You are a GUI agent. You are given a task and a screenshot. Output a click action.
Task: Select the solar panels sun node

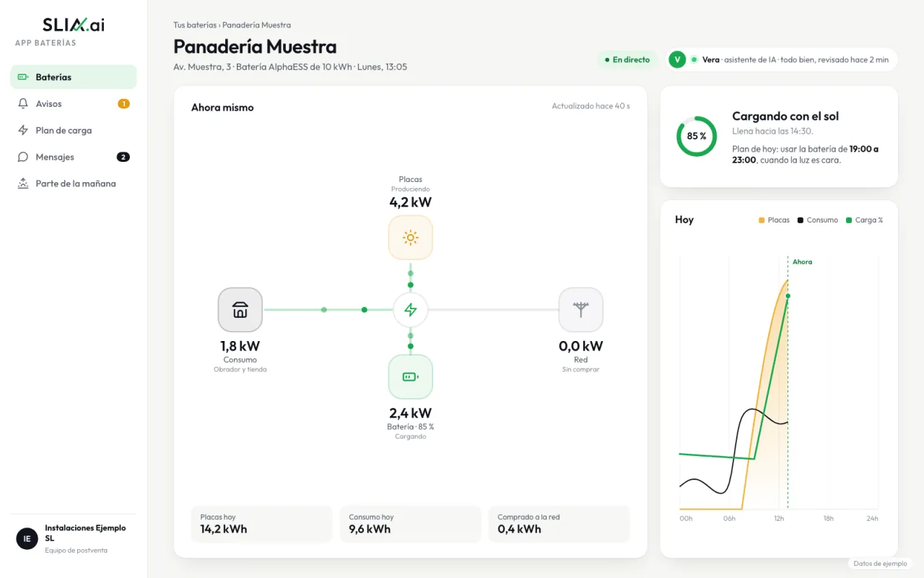[x=411, y=237]
